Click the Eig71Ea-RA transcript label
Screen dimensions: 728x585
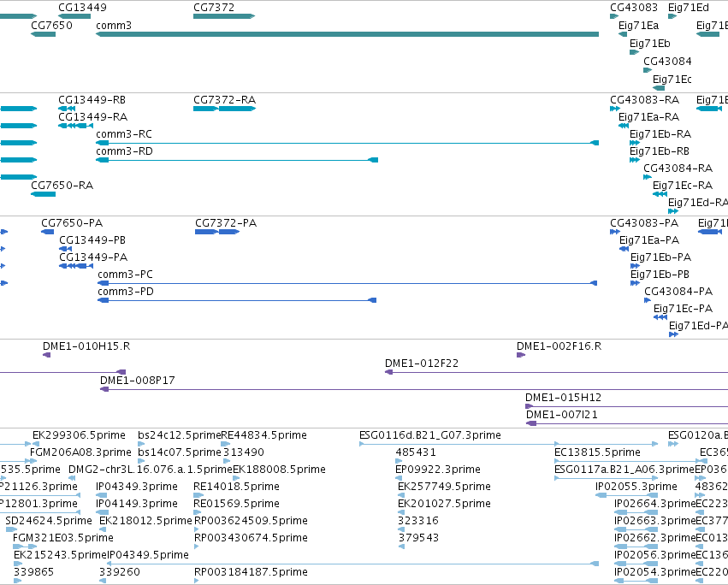click(649, 117)
